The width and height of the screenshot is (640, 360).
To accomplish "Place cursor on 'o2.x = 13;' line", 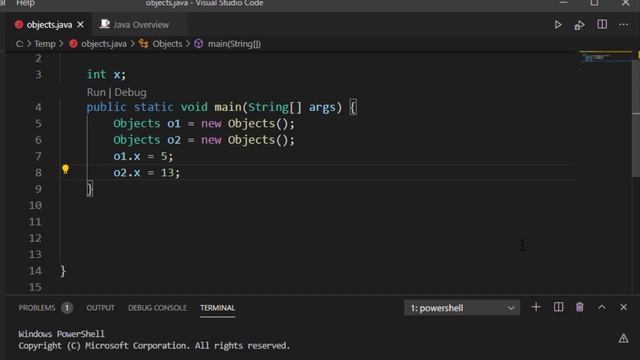I will coord(147,173).
